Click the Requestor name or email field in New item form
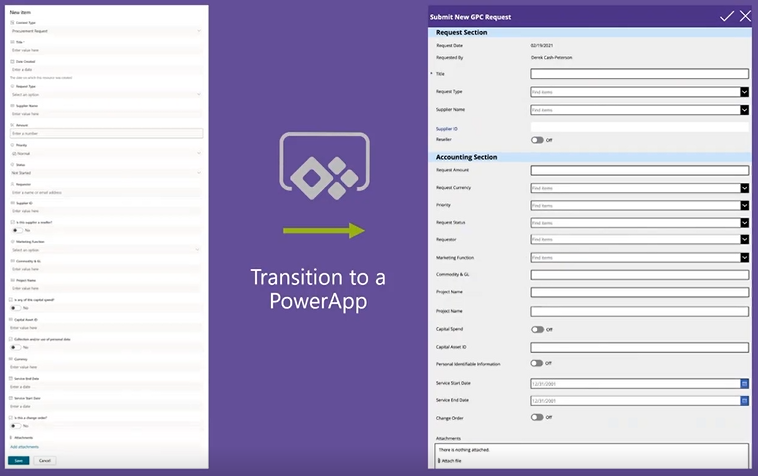Image resolution: width=758 pixels, height=476 pixels. tap(106, 192)
